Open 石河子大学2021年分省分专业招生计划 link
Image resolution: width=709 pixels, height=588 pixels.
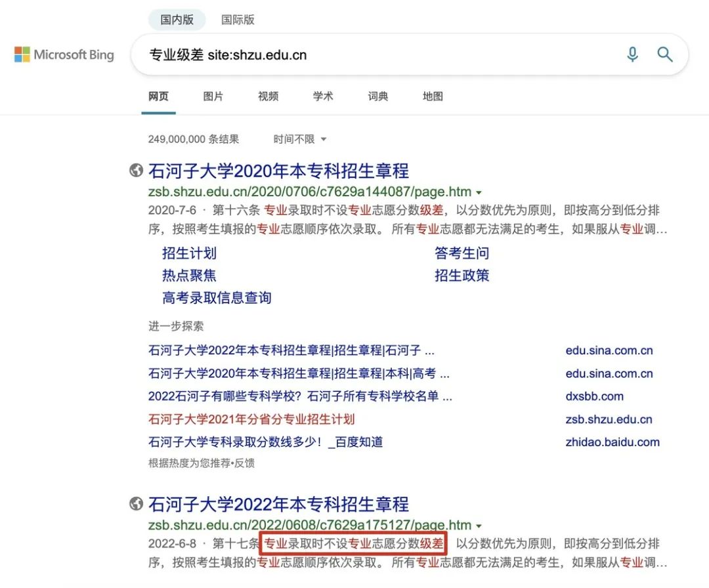(251, 419)
